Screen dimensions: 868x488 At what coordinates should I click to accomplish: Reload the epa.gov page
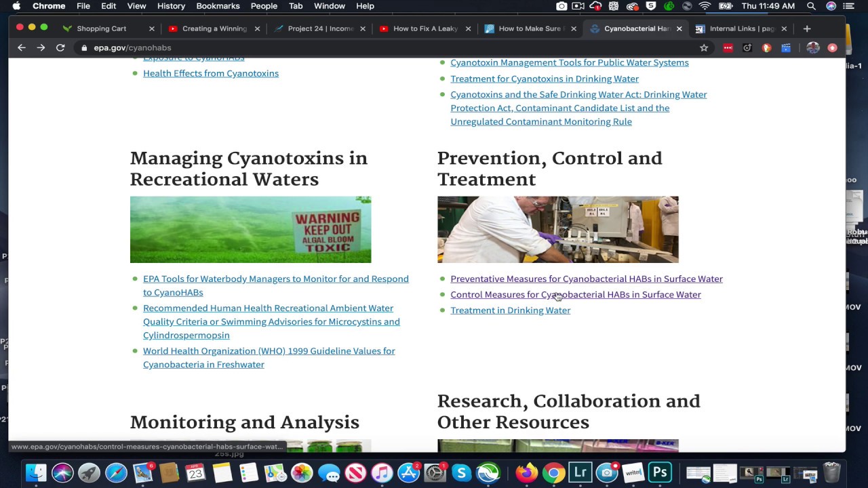[x=60, y=47]
